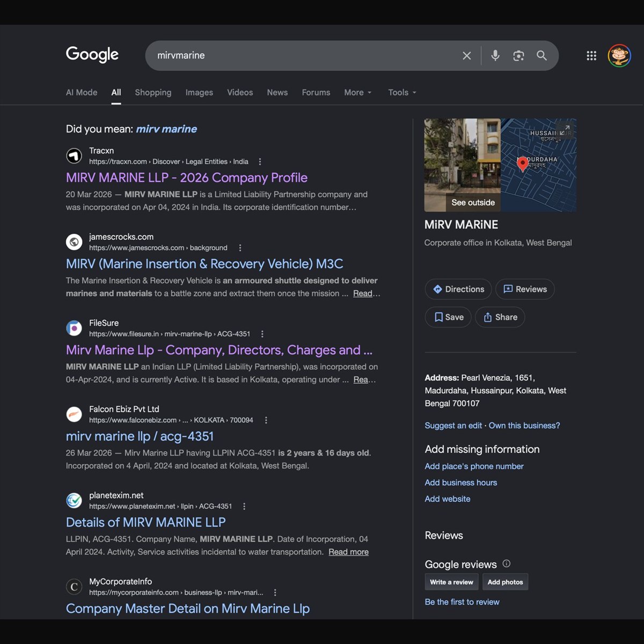The width and height of the screenshot is (644, 644).
Task: Save MiRV MARiNE place
Action: point(448,317)
